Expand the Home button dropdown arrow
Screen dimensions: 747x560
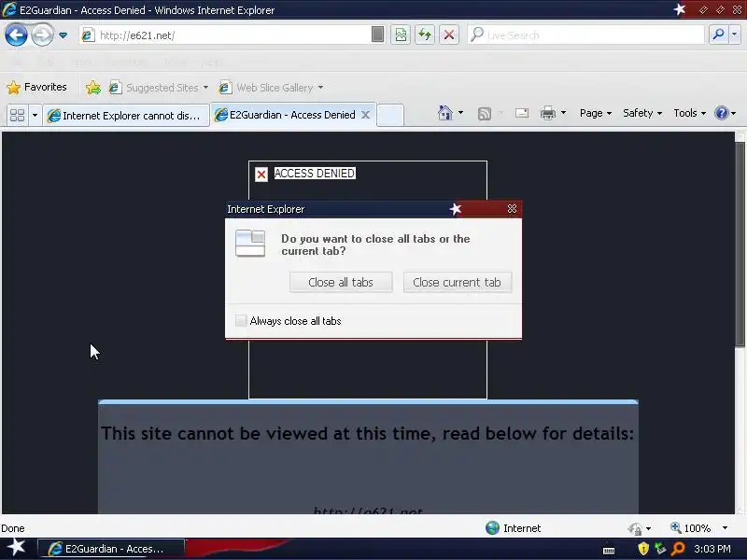pos(460,113)
